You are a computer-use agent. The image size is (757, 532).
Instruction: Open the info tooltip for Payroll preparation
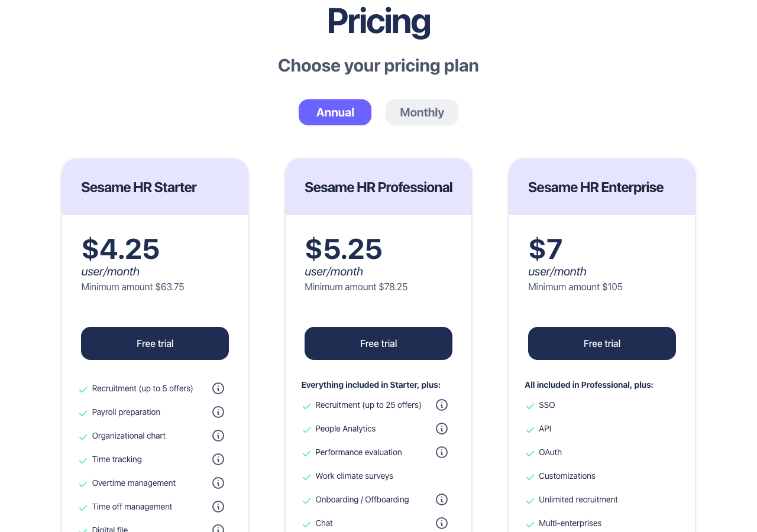[218, 412]
